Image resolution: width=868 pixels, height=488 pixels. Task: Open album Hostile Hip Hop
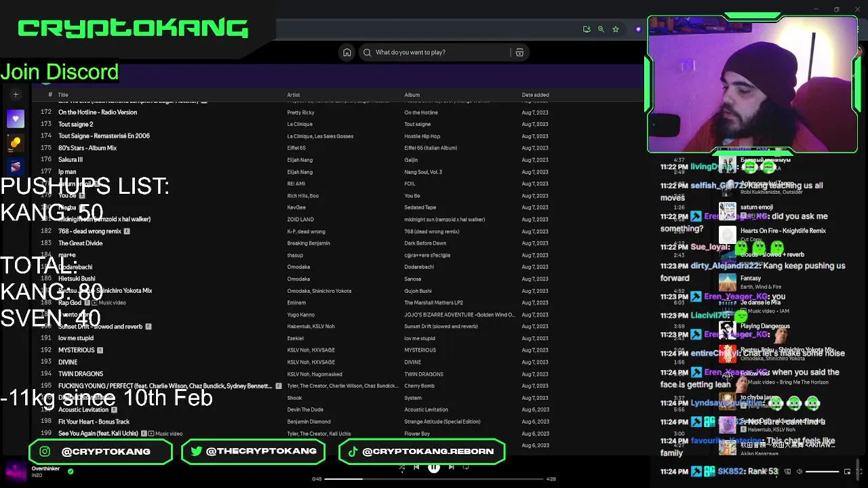pyautogui.click(x=422, y=136)
